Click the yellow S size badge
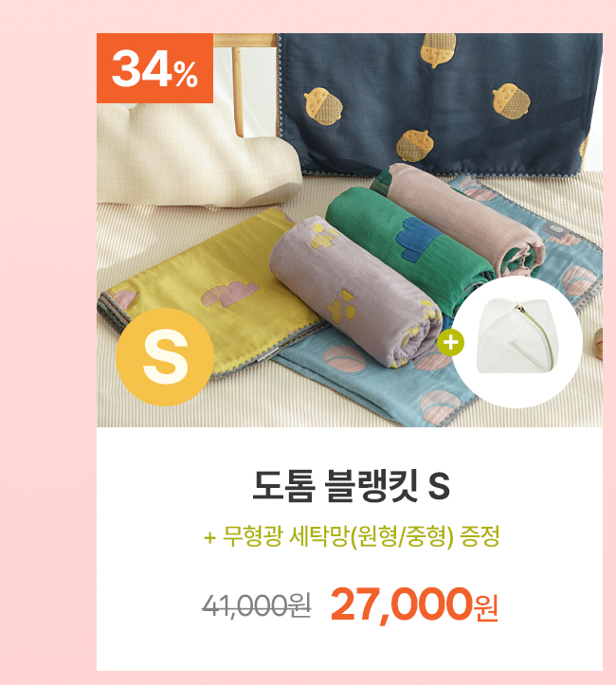 pyautogui.click(x=165, y=357)
